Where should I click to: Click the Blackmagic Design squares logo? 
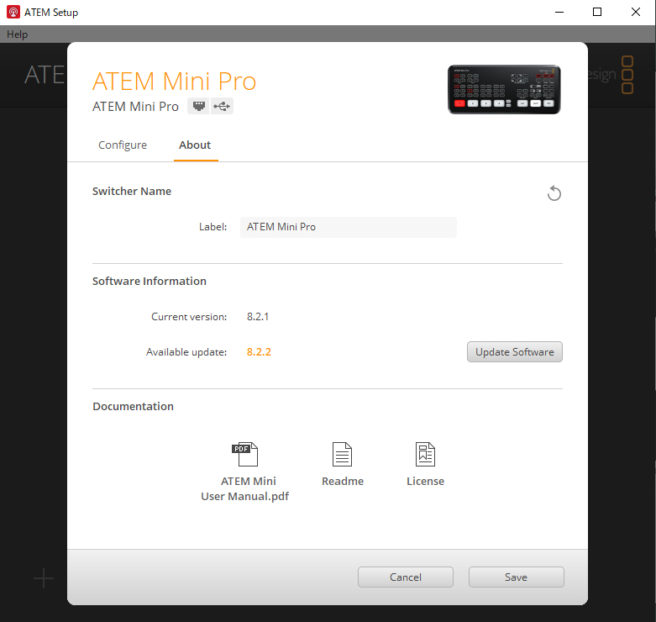pyautogui.click(x=627, y=74)
